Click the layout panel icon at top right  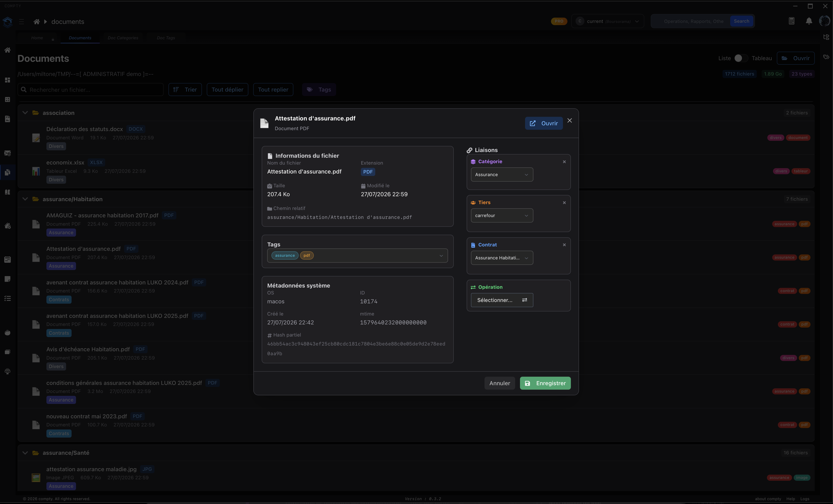click(826, 37)
